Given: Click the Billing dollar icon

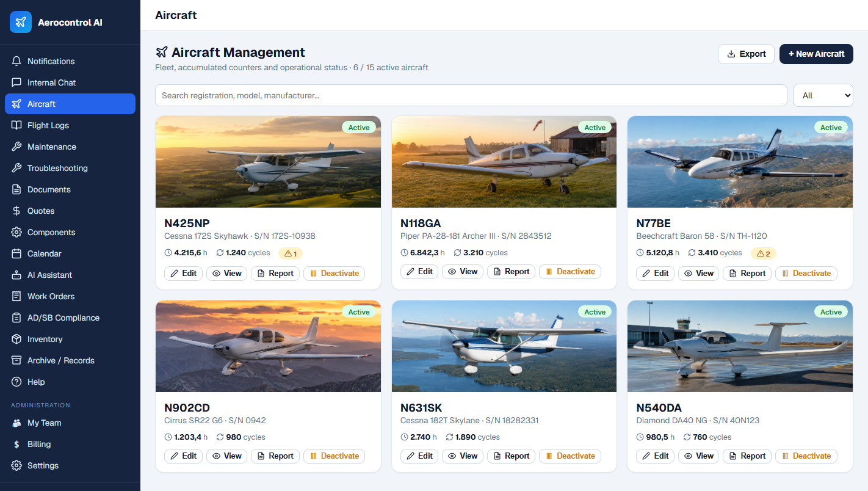Looking at the screenshot, I should coord(16,444).
